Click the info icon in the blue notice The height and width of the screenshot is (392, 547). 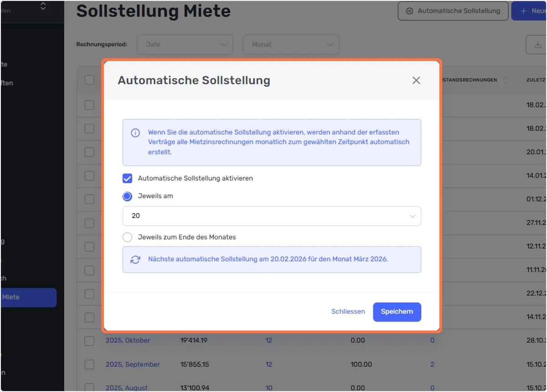[135, 133]
